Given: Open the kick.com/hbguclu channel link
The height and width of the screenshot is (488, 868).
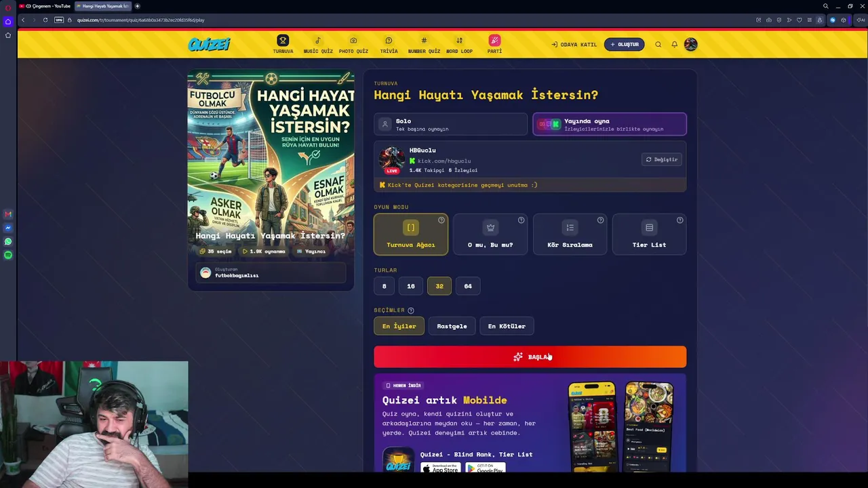Looking at the screenshot, I should [443, 161].
